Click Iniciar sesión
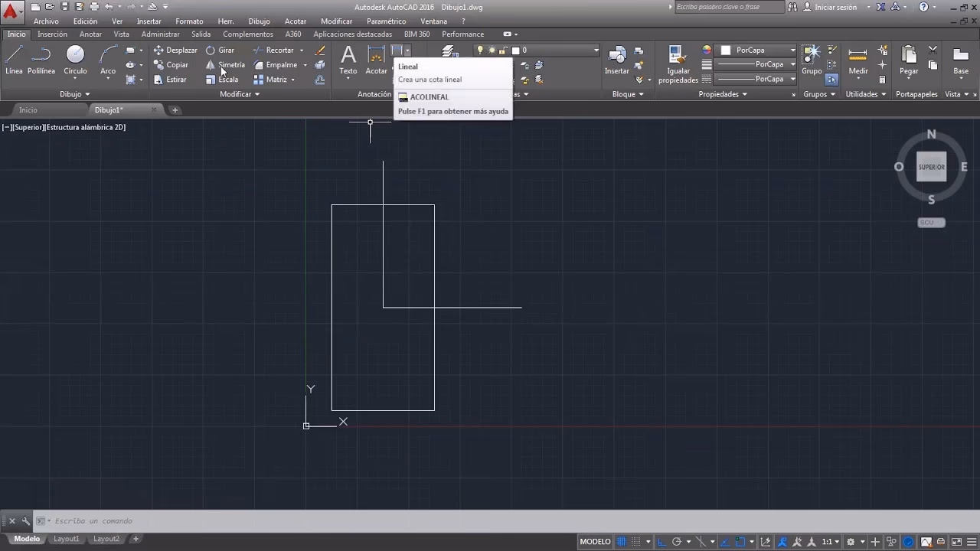 point(835,7)
